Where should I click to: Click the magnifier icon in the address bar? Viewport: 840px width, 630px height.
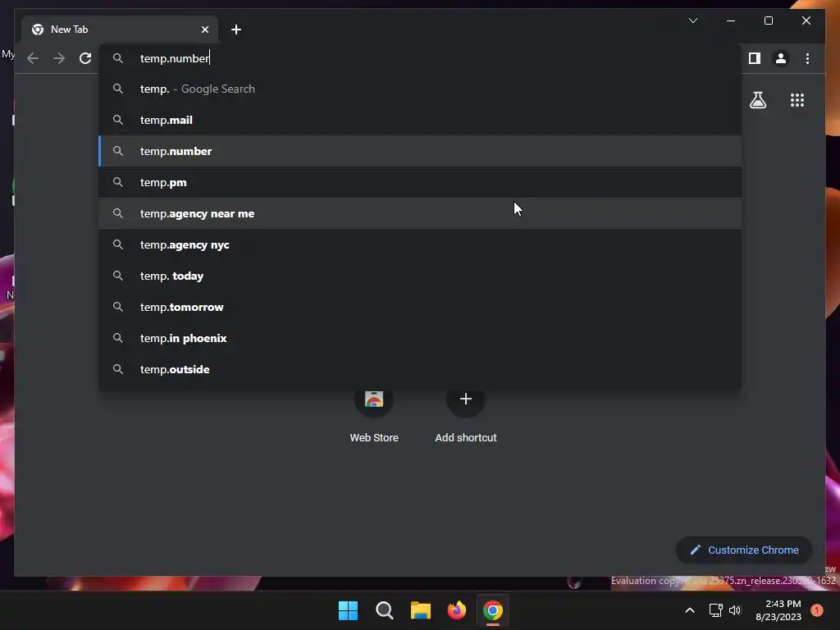[118, 58]
